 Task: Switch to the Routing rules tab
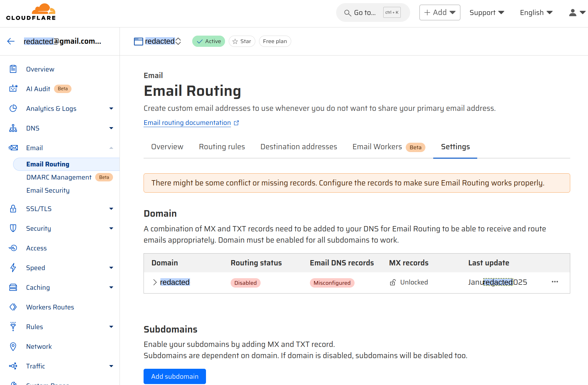tap(222, 147)
